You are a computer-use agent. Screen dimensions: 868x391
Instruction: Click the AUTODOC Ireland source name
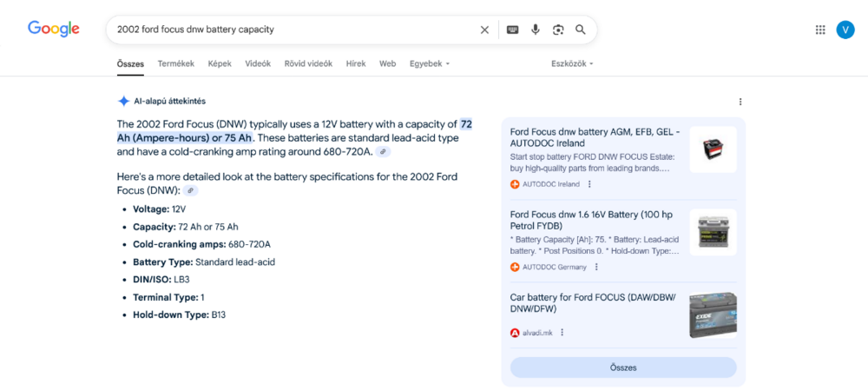(551, 184)
